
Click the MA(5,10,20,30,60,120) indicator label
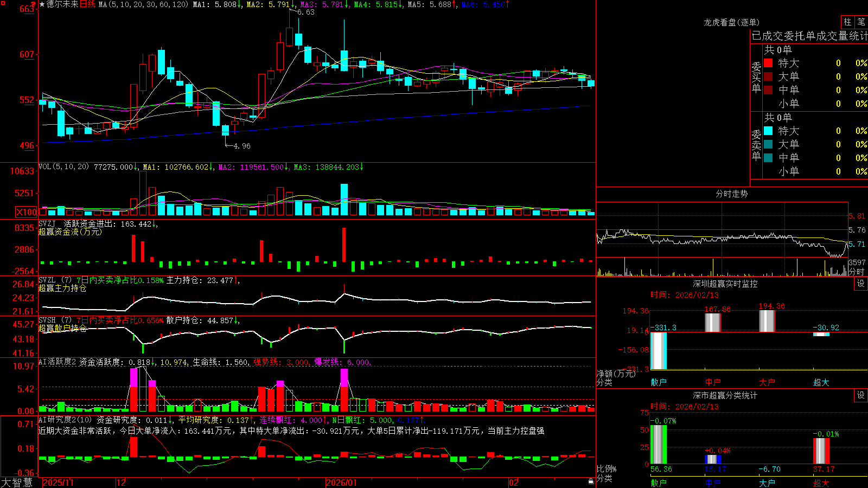pos(143,4)
